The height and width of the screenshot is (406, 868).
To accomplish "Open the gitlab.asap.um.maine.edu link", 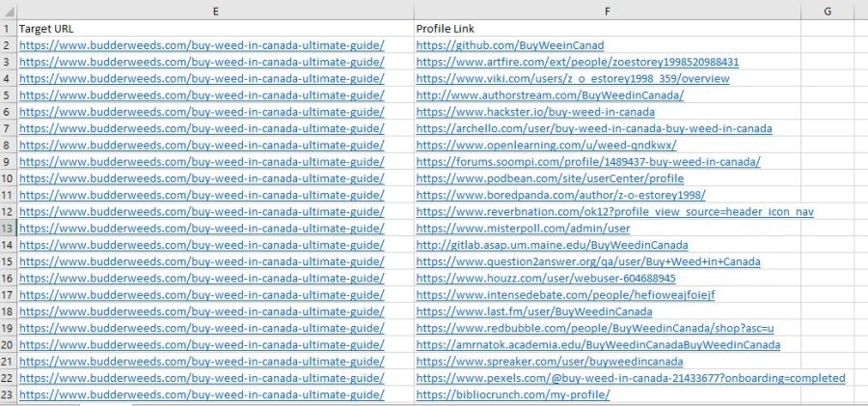I will click(552, 245).
